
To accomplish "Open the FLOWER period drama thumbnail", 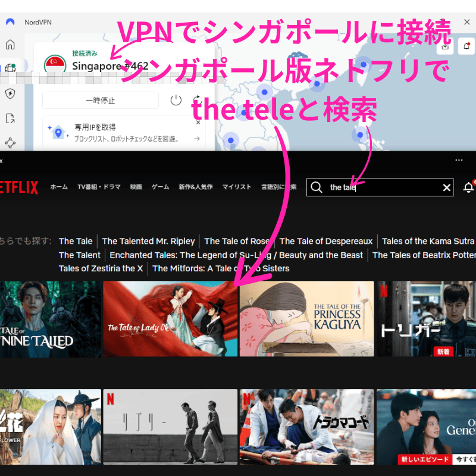I will point(51,427).
